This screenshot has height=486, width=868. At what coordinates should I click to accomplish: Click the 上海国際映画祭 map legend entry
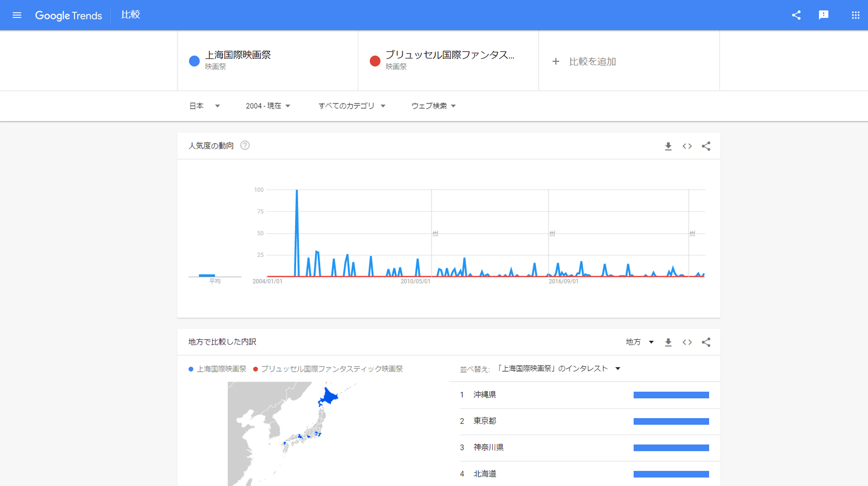click(x=217, y=369)
